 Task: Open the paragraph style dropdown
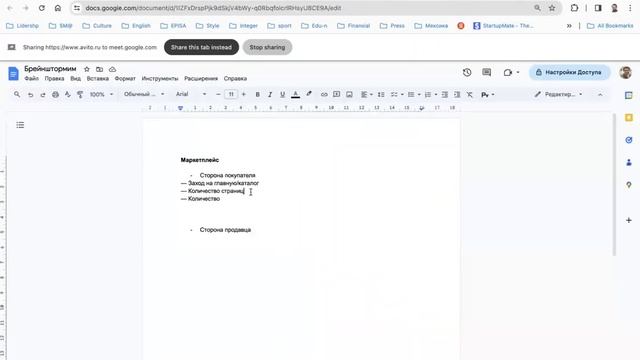click(144, 95)
